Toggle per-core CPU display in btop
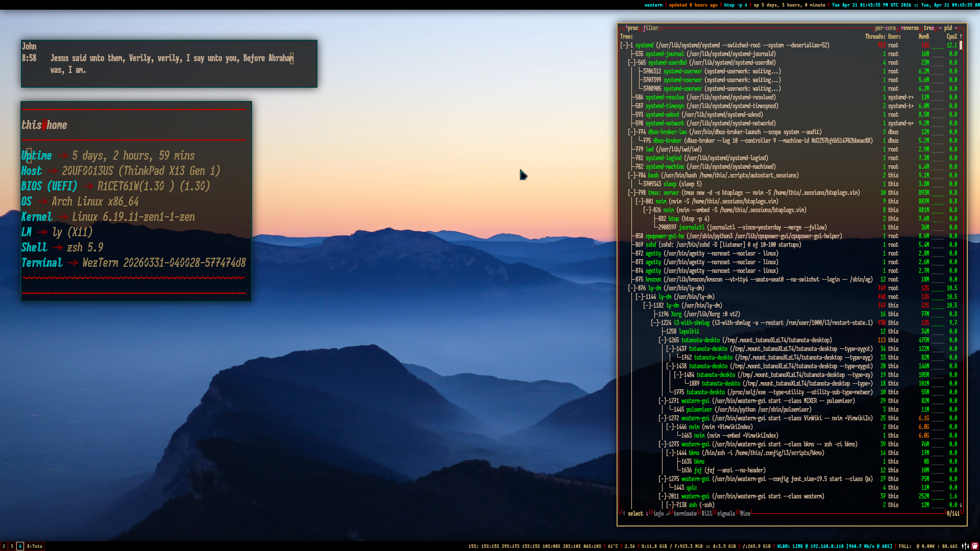The height and width of the screenshot is (551, 980). coord(885,28)
